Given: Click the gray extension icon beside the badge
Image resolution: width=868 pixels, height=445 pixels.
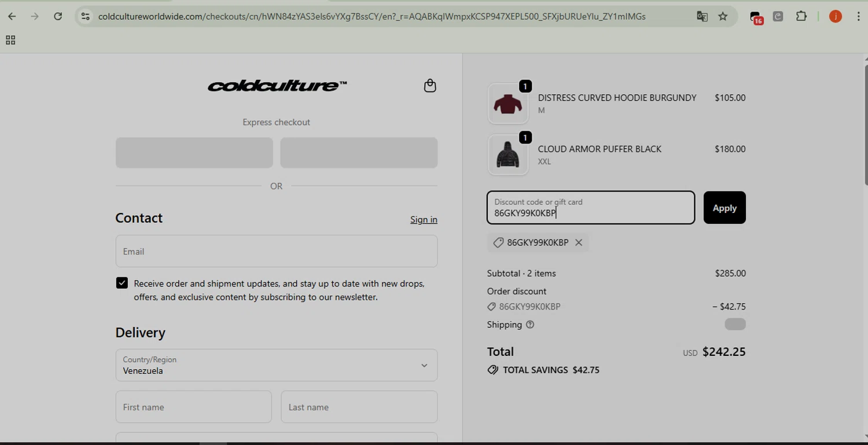Looking at the screenshot, I should point(778,16).
